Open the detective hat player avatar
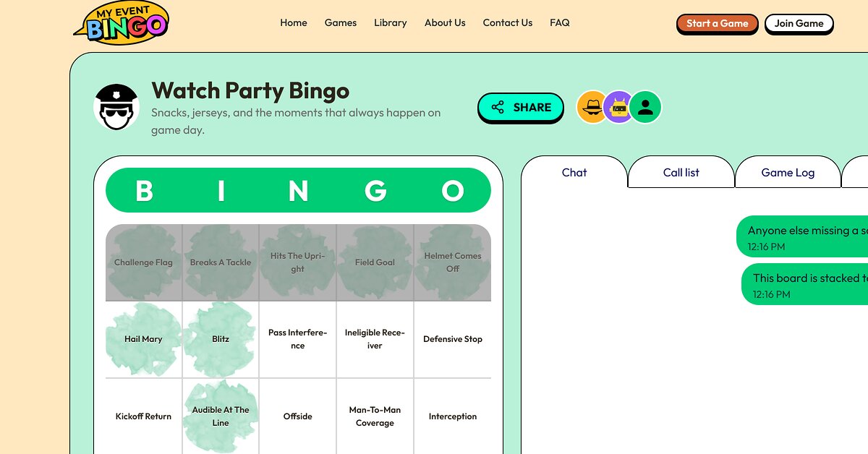 (592, 107)
